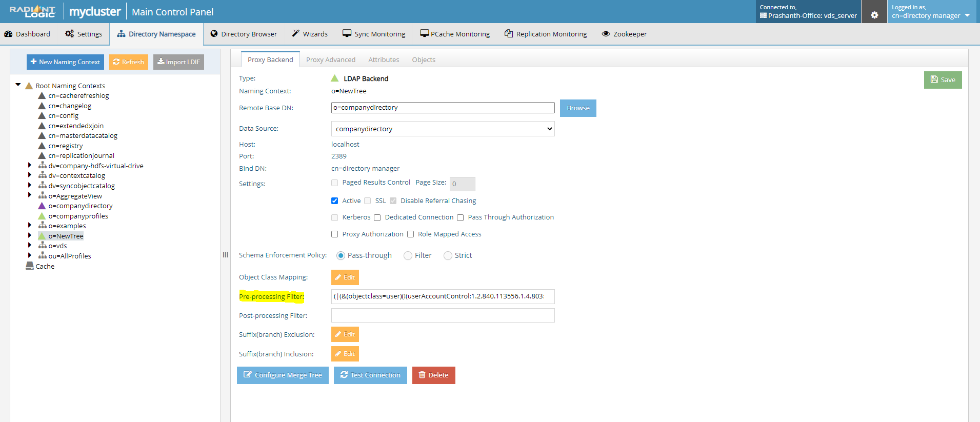Select the Filter schema policy
This screenshot has height=422, width=980.
click(x=408, y=255)
